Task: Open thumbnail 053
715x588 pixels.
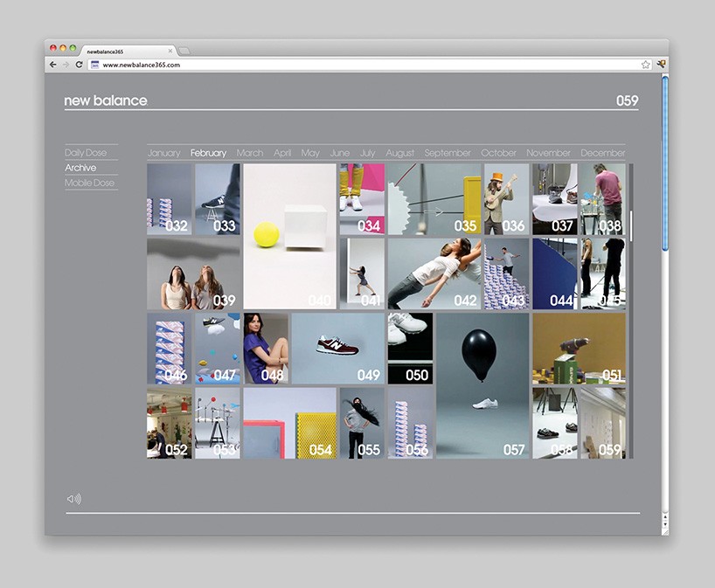Action: (x=218, y=424)
